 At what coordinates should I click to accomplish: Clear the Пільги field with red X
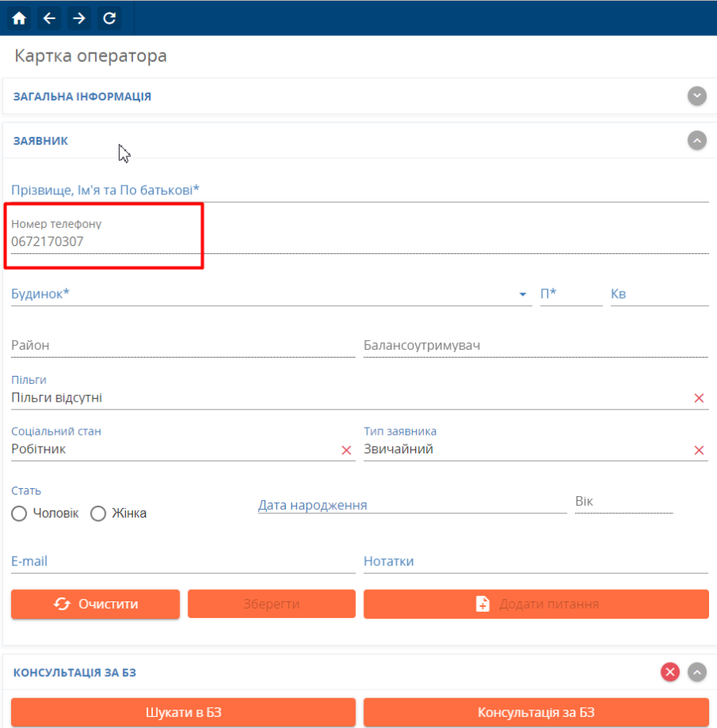tap(699, 398)
